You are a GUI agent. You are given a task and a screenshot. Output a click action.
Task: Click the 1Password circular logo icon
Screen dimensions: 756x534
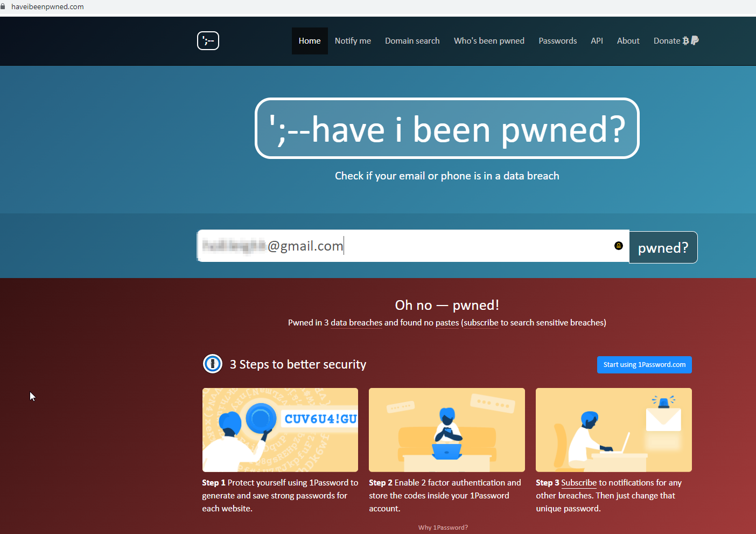click(213, 364)
